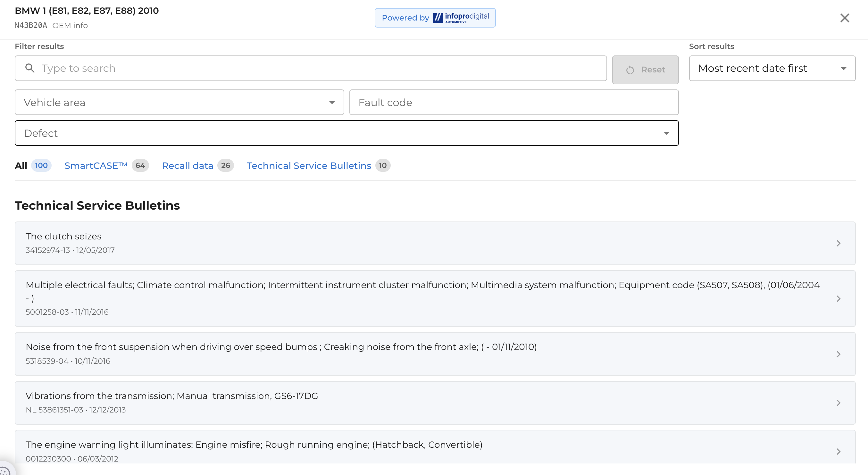Click the Fault code input field
The height and width of the screenshot is (475, 868).
click(514, 103)
